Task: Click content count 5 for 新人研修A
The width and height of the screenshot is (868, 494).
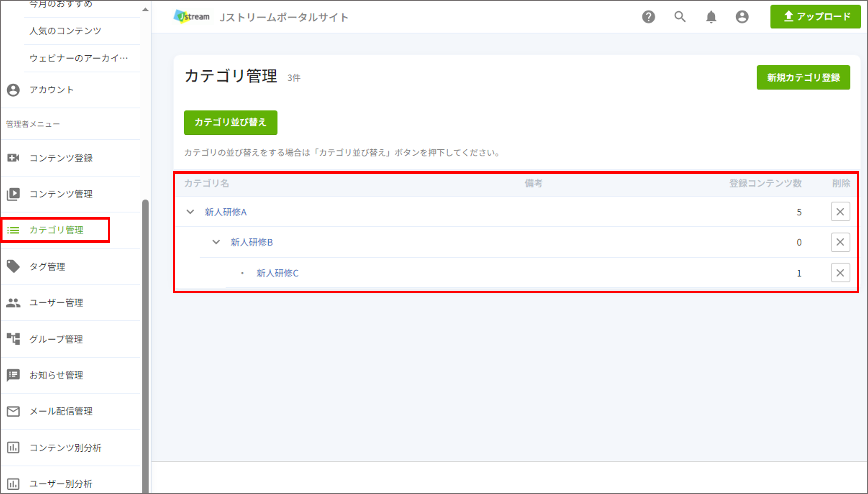Action: tap(799, 212)
